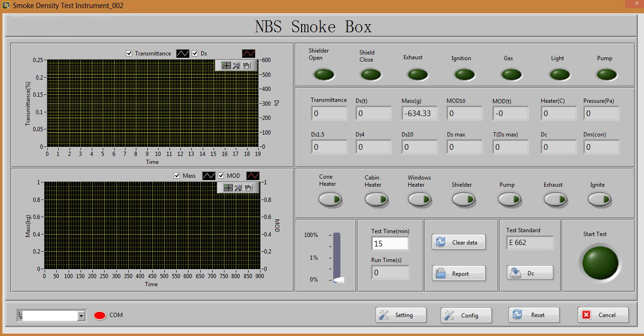
Task: Select the pan hand tool on Transmittance graph
Action: pyautogui.click(x=247, y=65)
